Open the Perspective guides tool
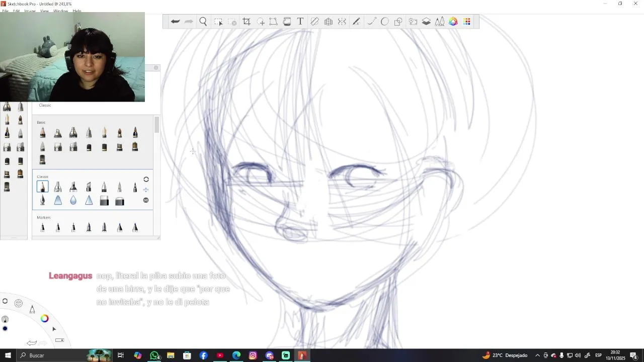This screenshot has width=644, height=362. click(x=329, y=22)
